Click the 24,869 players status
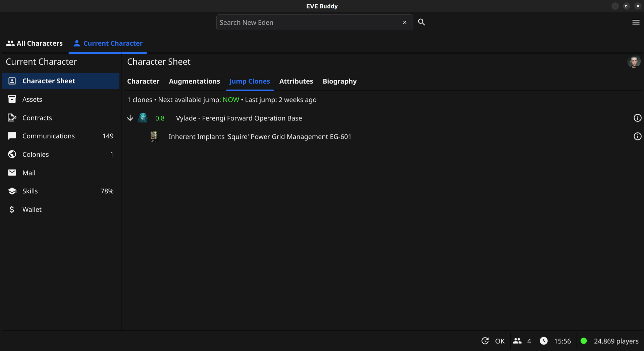Image resolution: width=644 pixels, height=351 pixels. (x=616, y=341)
